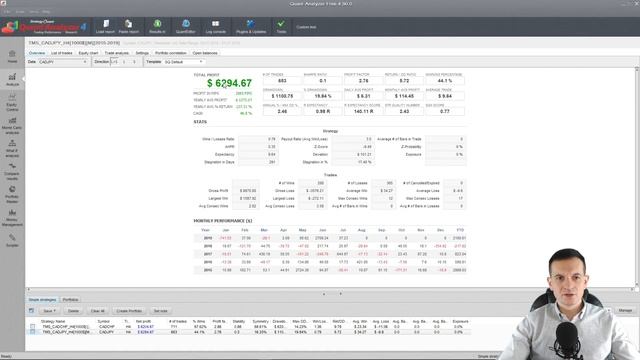Select first Direction toggle option
The height and width of the screenshot is (360, 640).
[115, 62]
